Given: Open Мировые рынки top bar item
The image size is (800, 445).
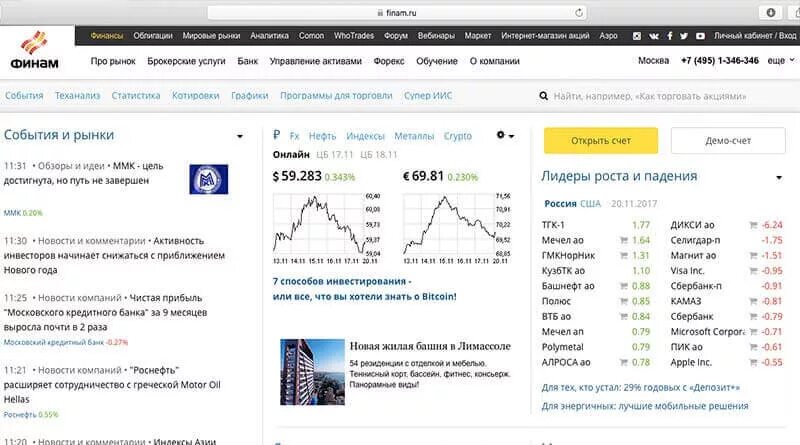Looking at the screenshot, I should [211, 36].
